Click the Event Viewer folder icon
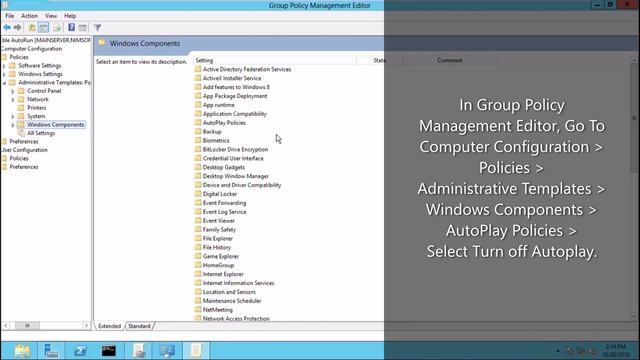This screenshot has width=640, height=360. (x=198, y=220)
